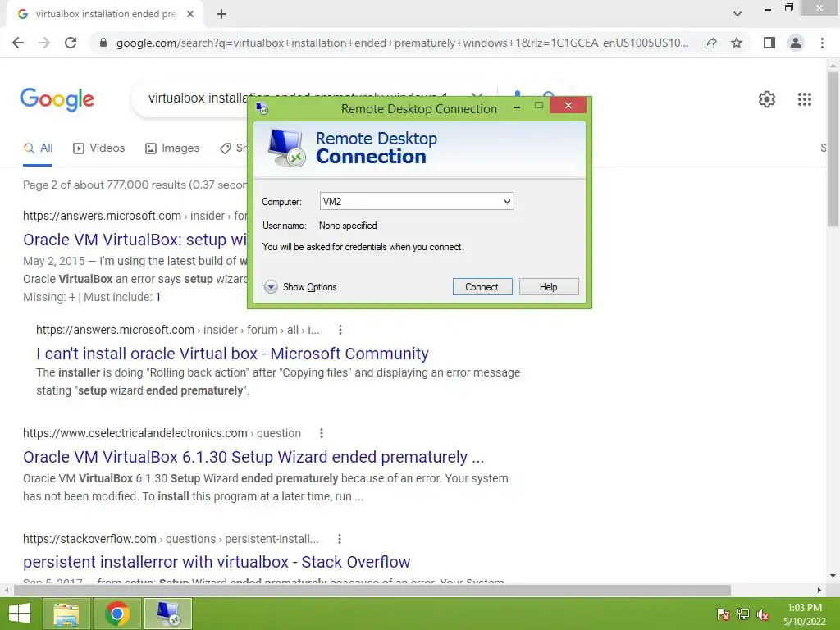Click the vertical page scrollbar

pyautogui.click(x=833, y=148)
